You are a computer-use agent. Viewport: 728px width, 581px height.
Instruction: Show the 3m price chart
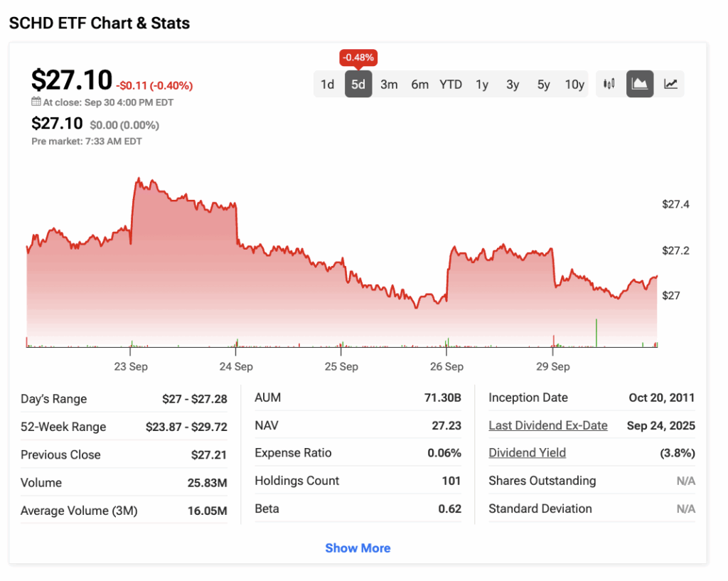pos(389,85)
